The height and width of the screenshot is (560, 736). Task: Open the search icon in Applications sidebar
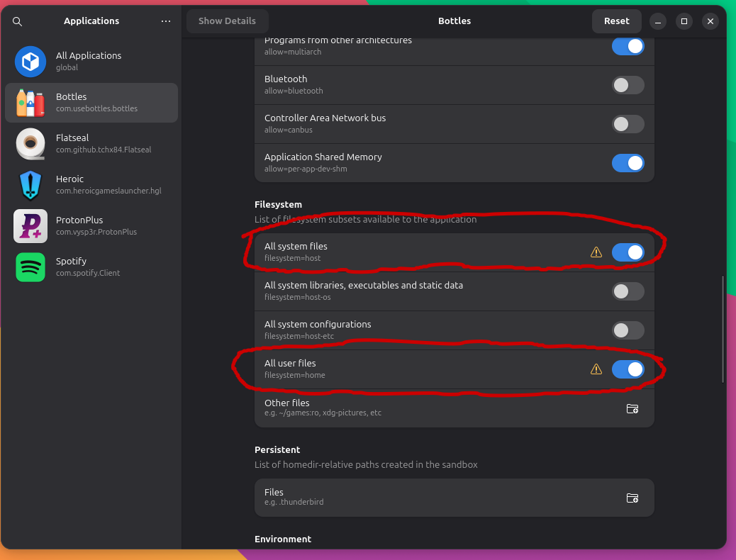[x=17, y=21]
